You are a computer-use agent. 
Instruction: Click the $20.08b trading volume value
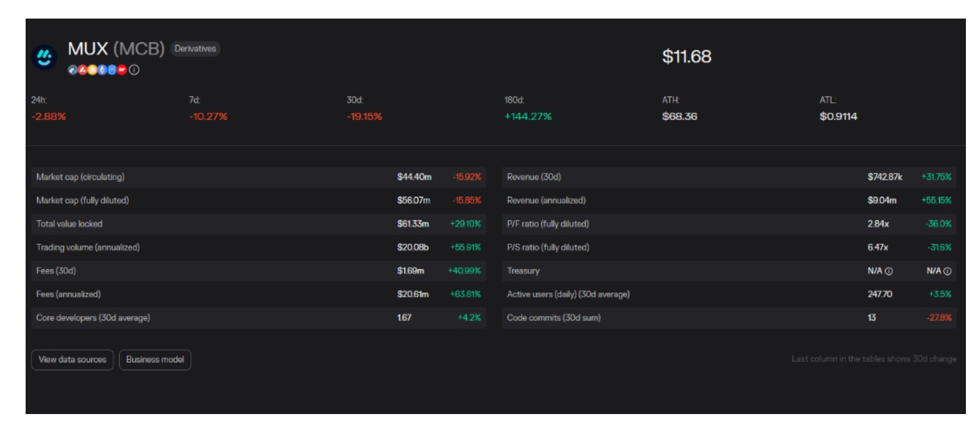(414, 247)
